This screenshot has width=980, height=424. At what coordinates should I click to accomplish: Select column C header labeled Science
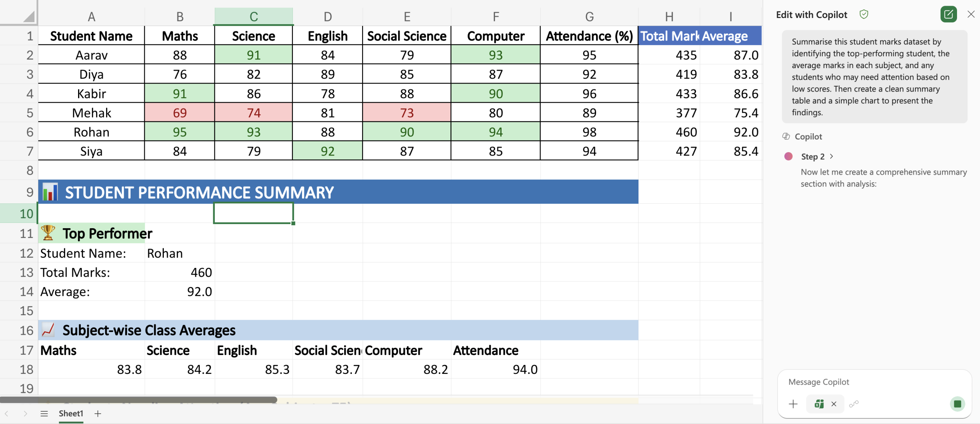pos(253,16)
